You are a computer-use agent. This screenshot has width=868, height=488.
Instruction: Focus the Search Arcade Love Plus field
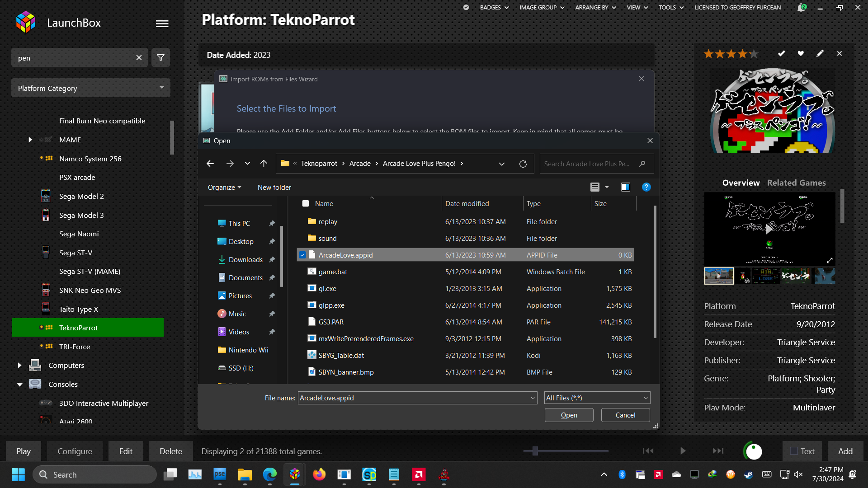coord(596,164)
